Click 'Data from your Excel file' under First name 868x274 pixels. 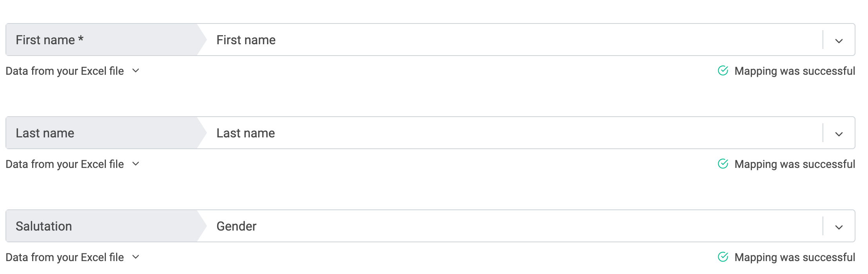pos(65,71)
